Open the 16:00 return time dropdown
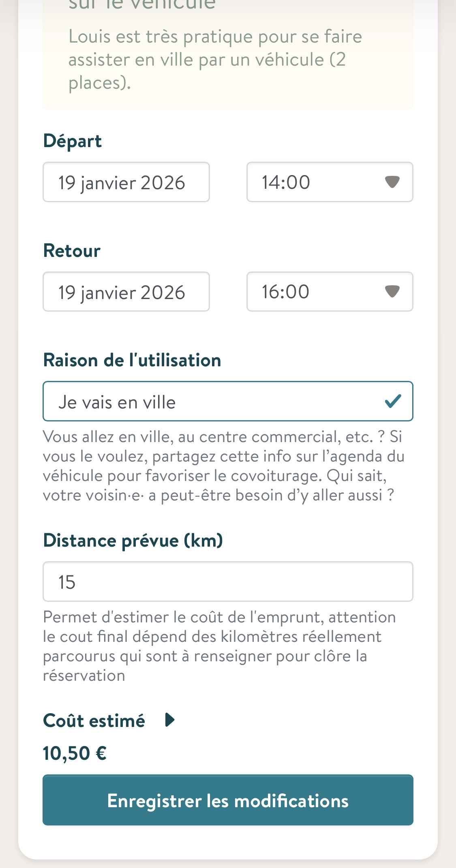456x868 pixels. 320,292
